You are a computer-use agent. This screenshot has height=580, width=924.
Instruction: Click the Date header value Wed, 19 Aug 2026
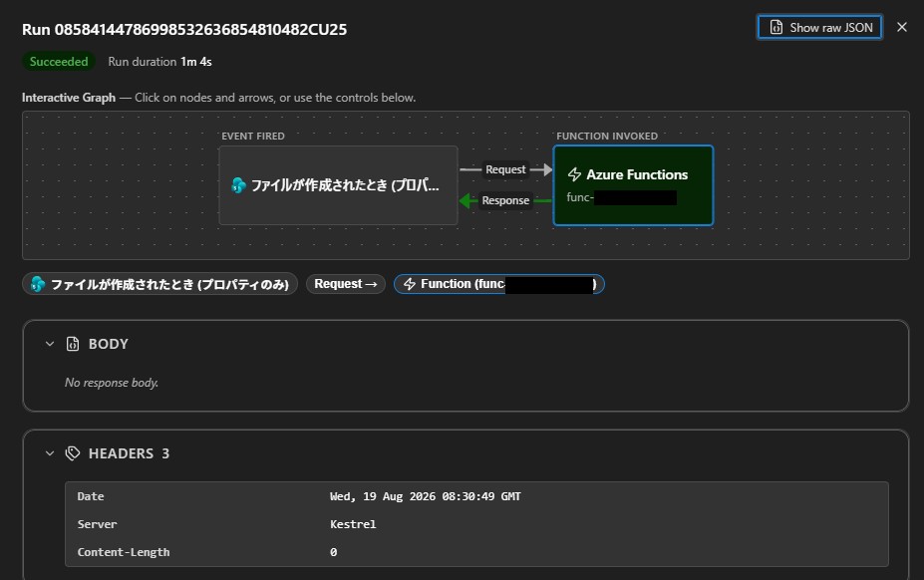pyautogui.click(x=425, y=496)
